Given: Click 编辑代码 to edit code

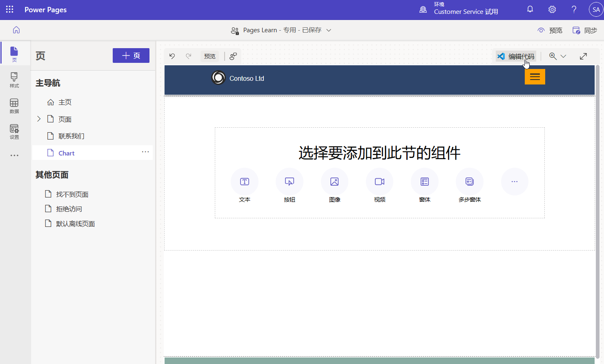Looking at the screenshot, I should [x=516, y=56].
